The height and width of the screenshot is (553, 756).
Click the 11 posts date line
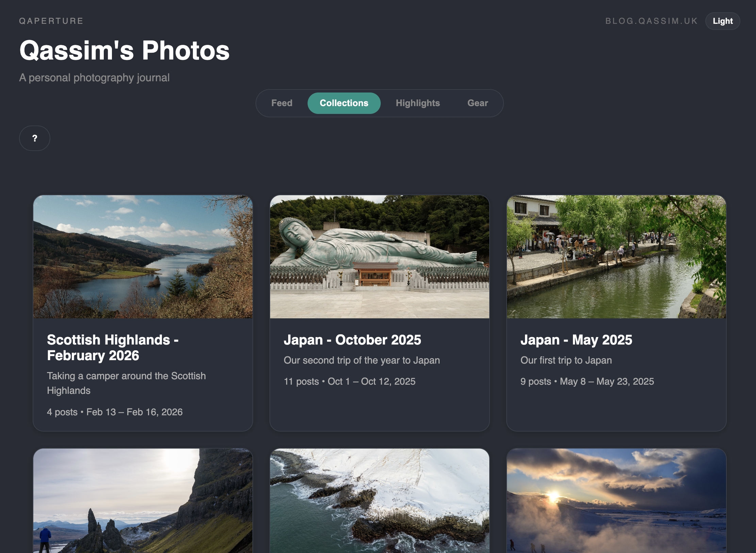click(x=349, y=381)
